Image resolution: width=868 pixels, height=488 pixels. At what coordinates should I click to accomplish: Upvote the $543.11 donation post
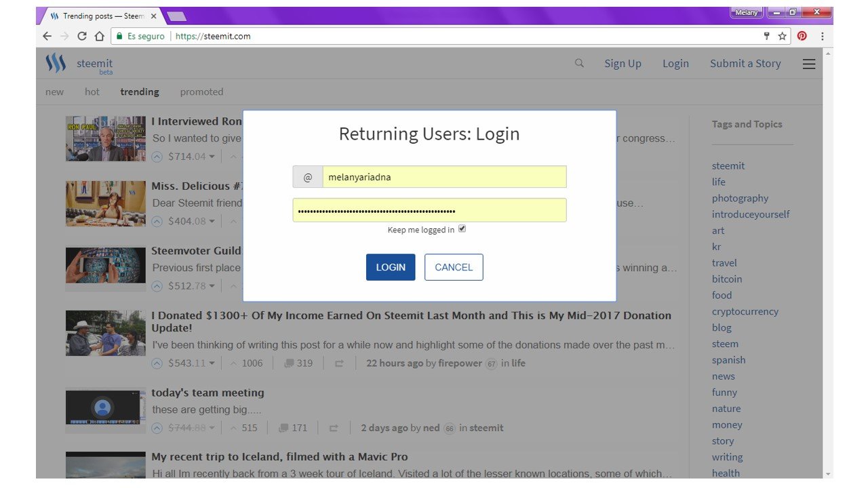point(157,363)
